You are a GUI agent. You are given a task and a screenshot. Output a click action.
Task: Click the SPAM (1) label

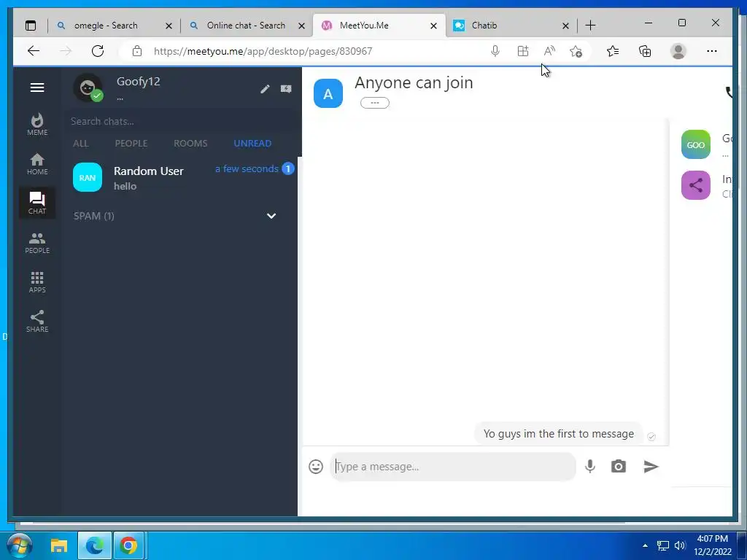pyautogui.click(x=94, y=216)
